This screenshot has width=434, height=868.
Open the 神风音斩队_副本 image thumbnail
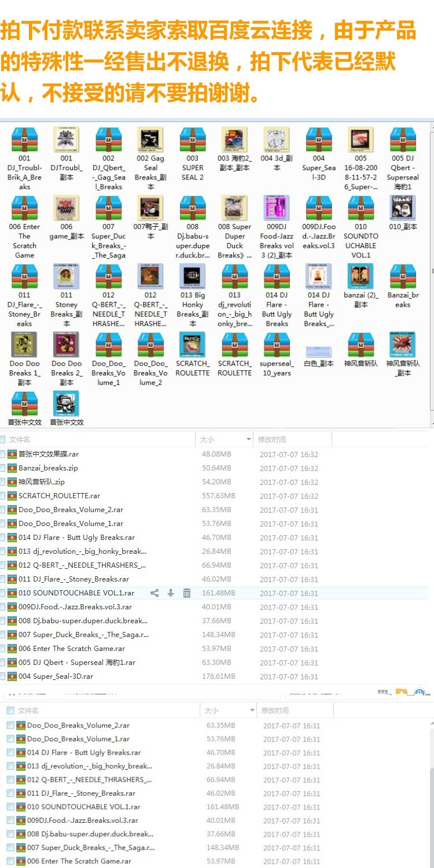pos(403,345)
